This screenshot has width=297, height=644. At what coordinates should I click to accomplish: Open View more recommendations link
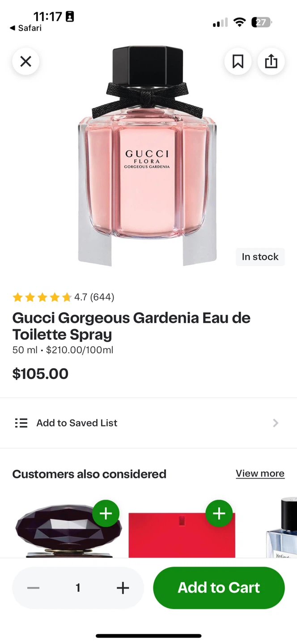pos(260,474)
